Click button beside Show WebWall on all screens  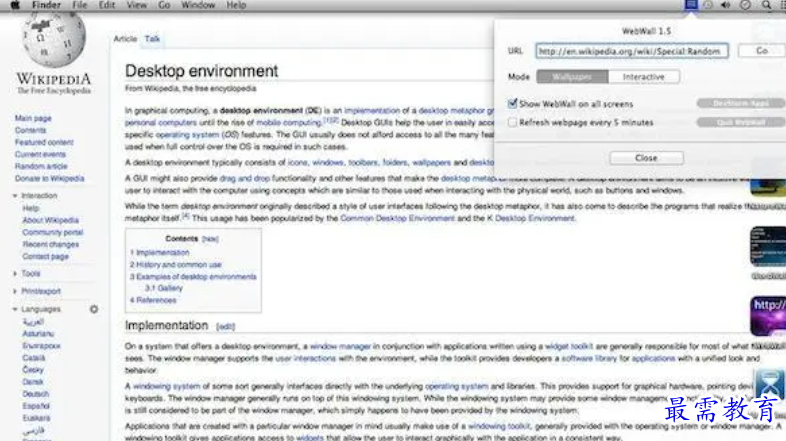coord(740,103)
